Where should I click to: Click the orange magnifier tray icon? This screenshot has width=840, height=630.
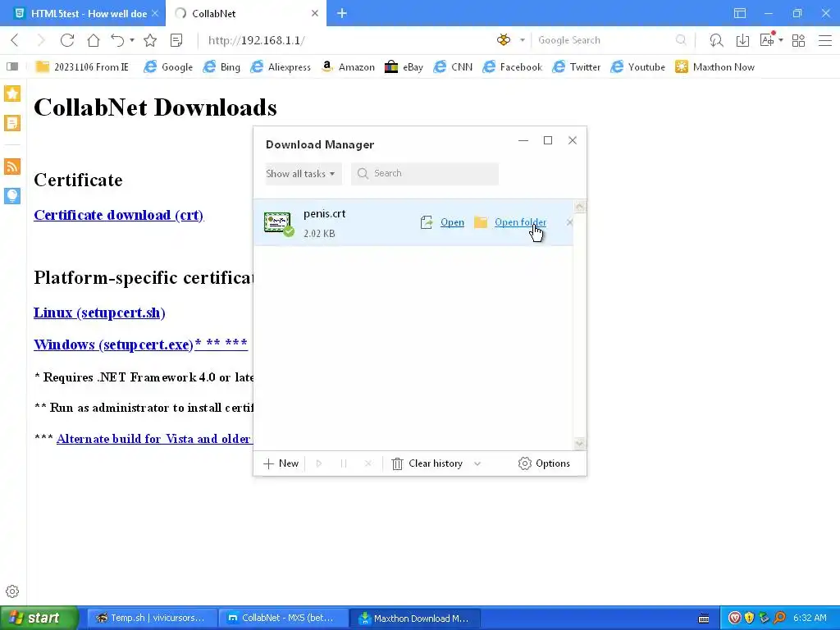coord(780,618)
